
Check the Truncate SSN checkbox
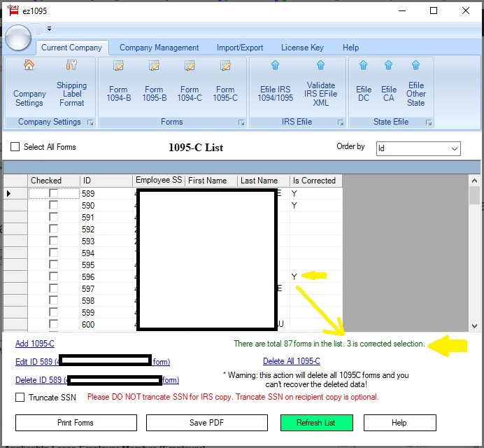pos(20,398)
